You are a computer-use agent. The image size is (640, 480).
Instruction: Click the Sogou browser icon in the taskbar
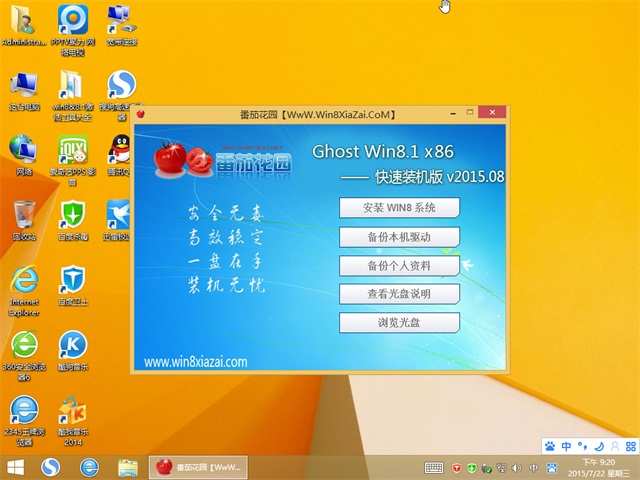click(51, 467)
